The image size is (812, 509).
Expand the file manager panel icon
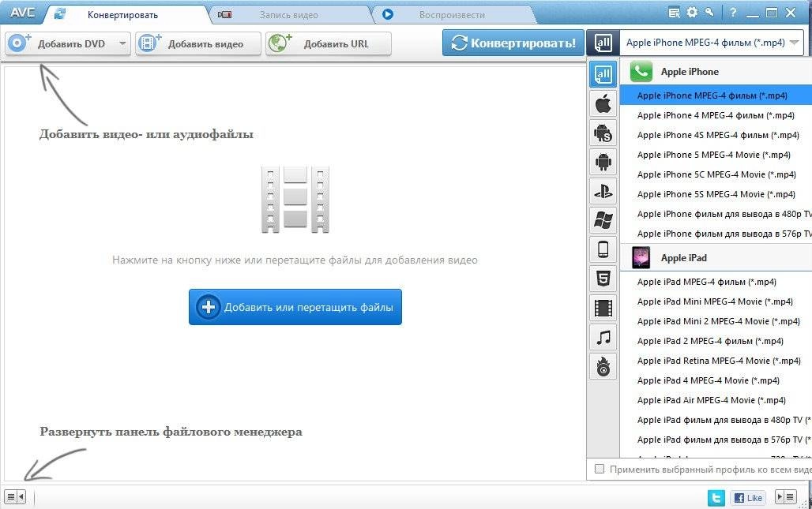14,497
